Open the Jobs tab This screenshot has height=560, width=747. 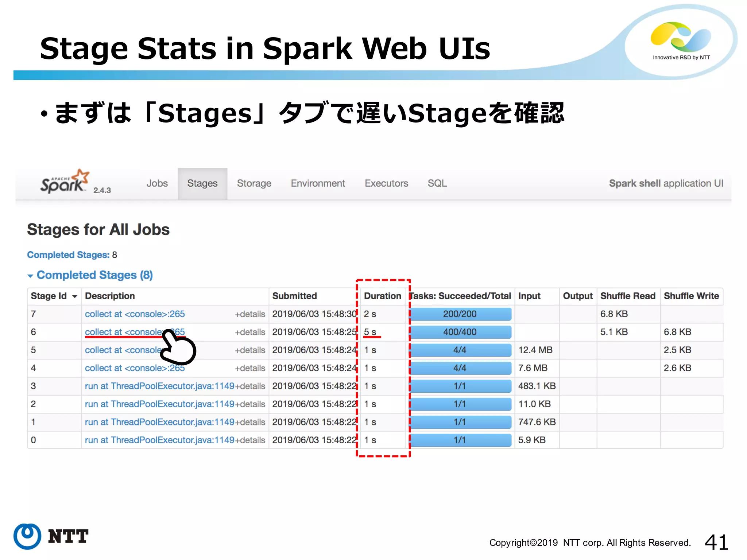pyautogui.click(x=157, y=183)
